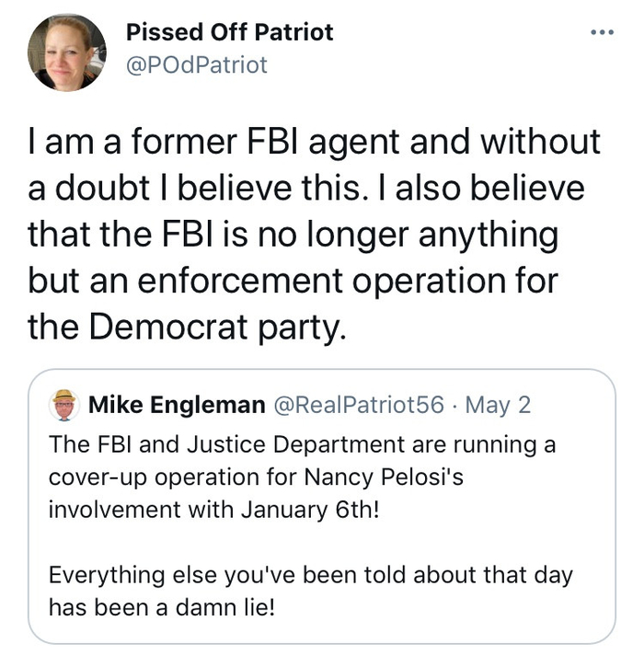Image resolution: width=644 pixels, height=655 pixels.
Task: Click Mike Engleman's small avatar icon
Action: (64, 404)
